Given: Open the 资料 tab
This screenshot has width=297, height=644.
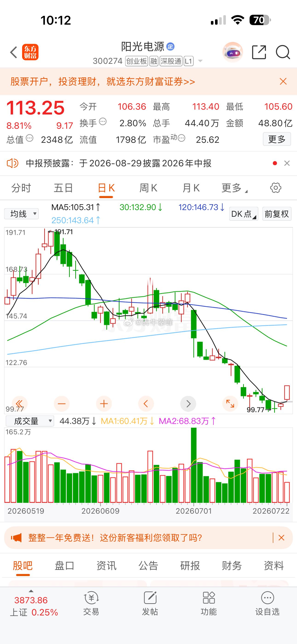Looking at the screenshot, I should [x=274, y=565].
